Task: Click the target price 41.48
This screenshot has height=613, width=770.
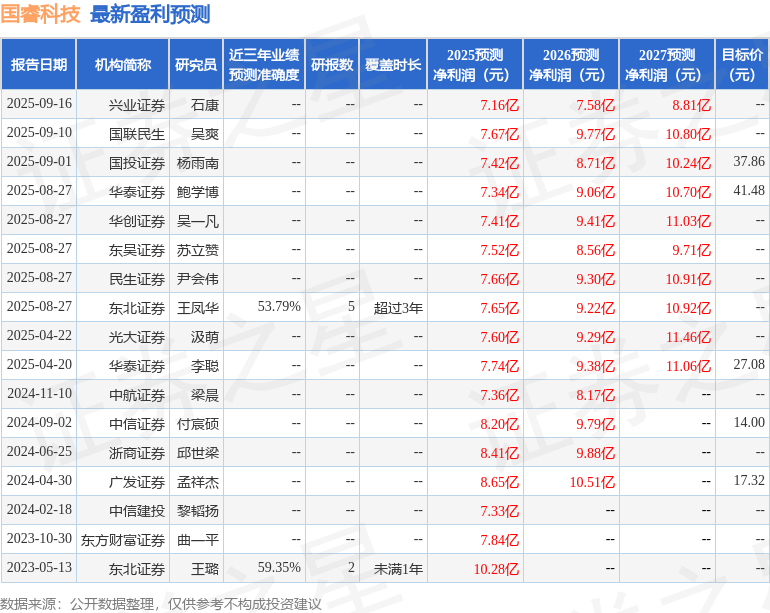Action: tap(749, 190)
